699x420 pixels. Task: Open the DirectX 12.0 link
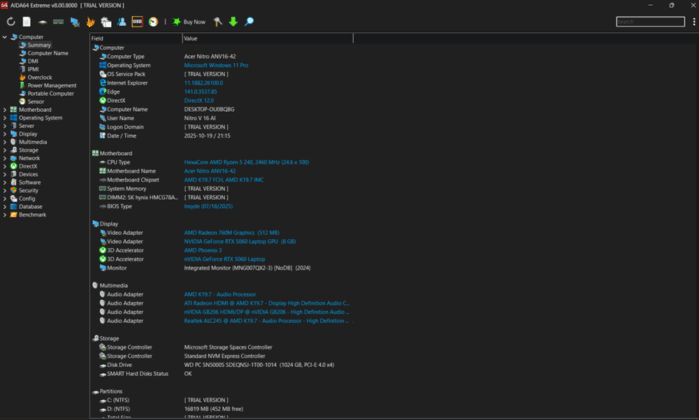point(199,100)
